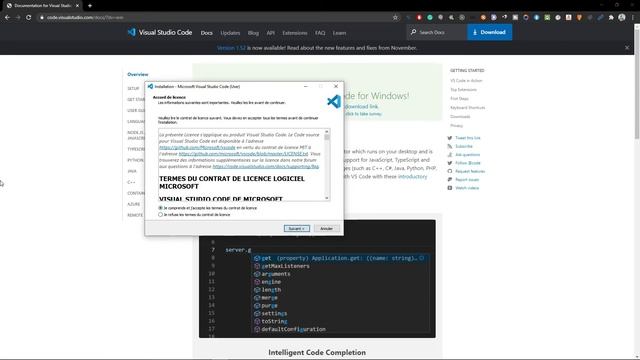The image size is (640, 360).
Task: Click the page vertical scrollbar thumb
Action: click(x=637, y=84)
